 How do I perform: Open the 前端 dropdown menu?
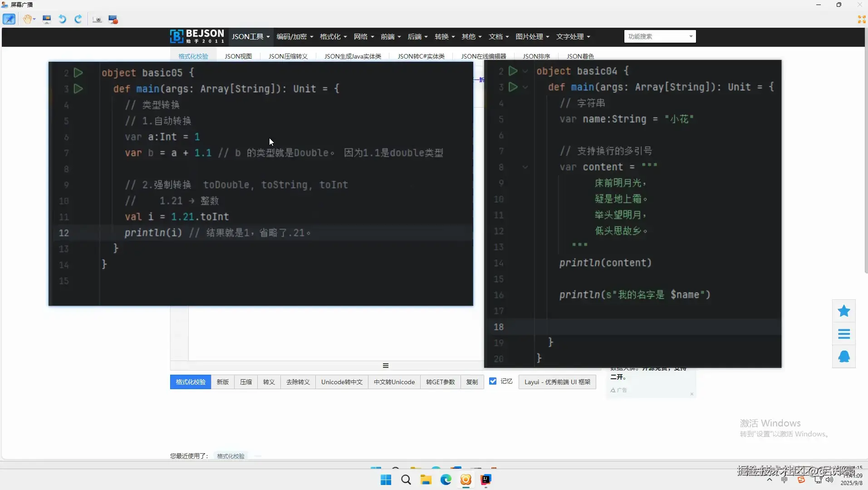[x=391, y=37]
